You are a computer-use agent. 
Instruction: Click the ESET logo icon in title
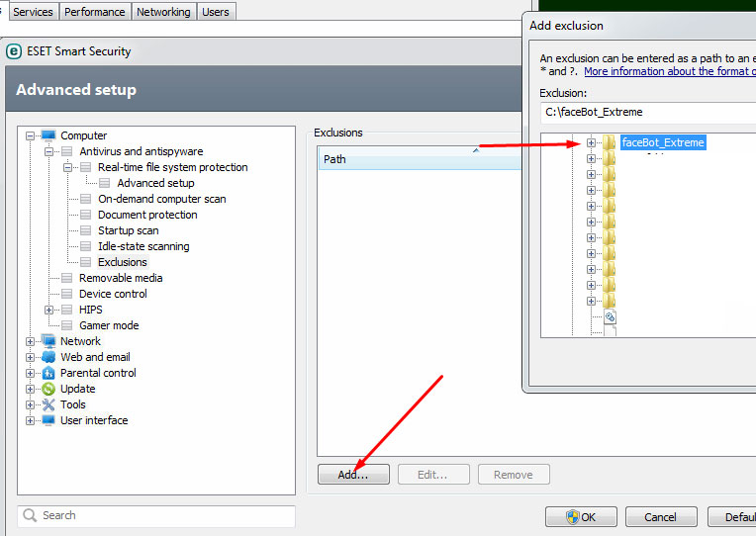coord(14,51)
